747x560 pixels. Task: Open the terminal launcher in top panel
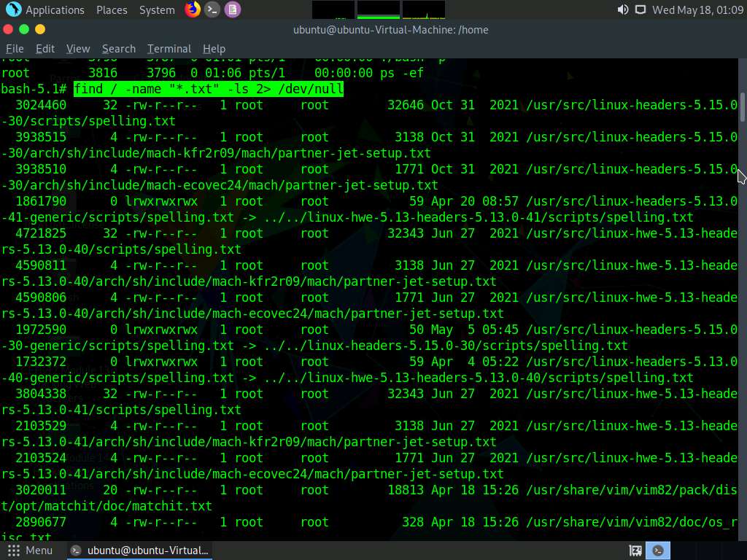(212, 9)
